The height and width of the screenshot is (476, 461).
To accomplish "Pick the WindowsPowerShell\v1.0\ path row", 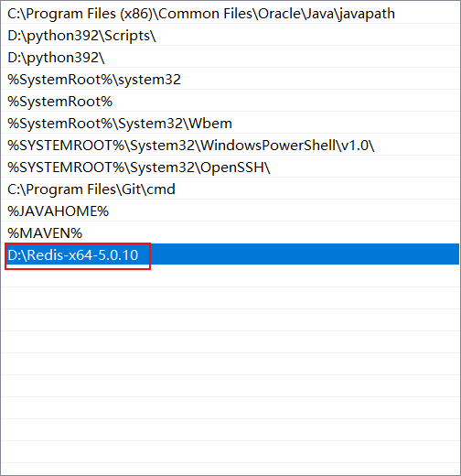I will click(230, 146).
